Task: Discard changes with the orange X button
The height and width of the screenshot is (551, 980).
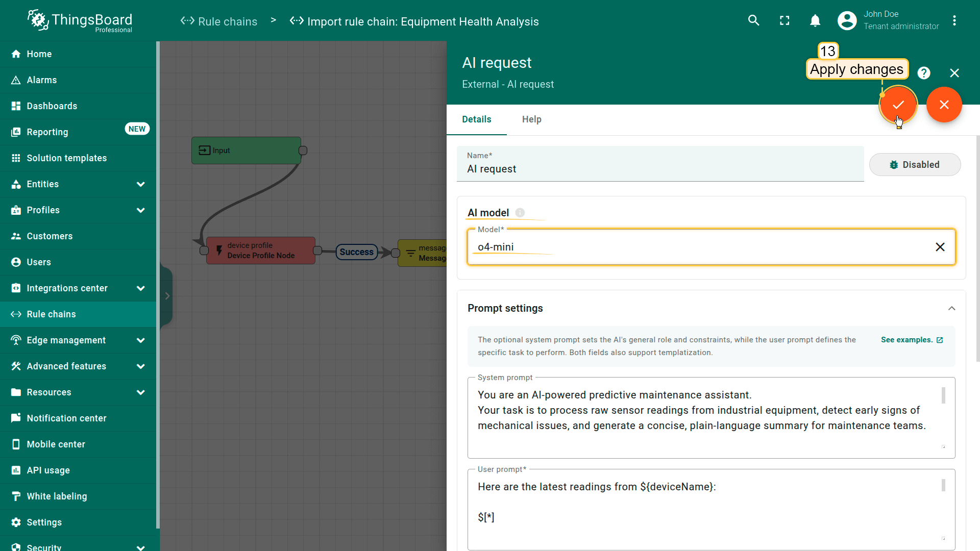Action: [944, 105]
